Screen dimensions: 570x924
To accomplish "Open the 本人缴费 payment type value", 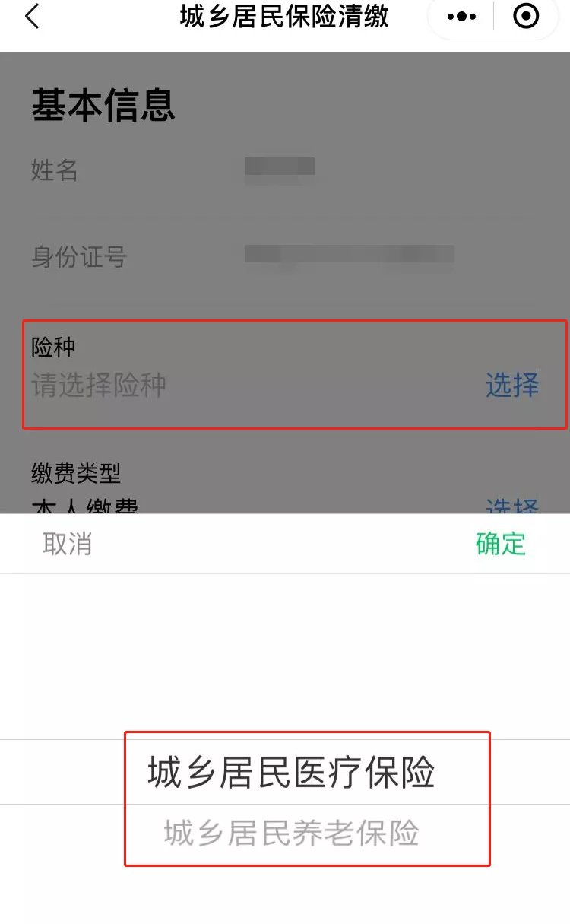I will [x=84, y=505].
